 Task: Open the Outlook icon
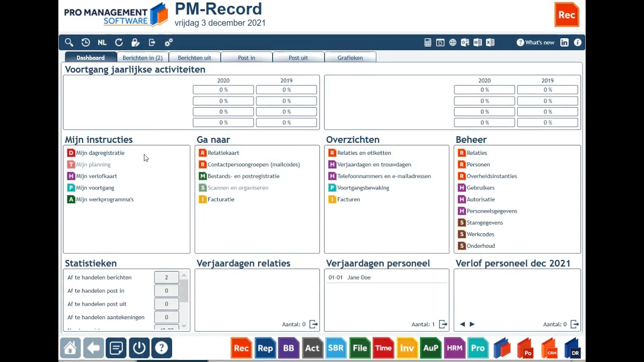465,43
